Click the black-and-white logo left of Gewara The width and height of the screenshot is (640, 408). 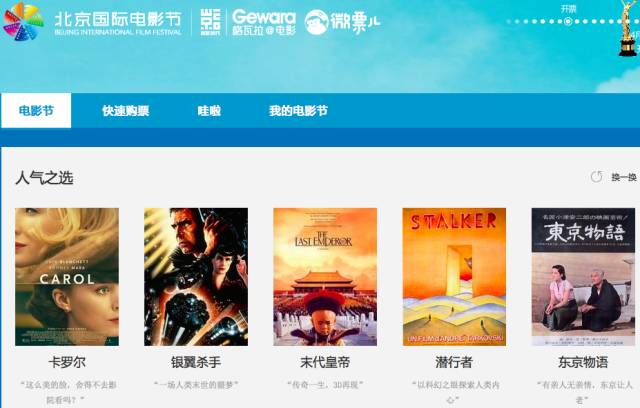pos(210,22)
